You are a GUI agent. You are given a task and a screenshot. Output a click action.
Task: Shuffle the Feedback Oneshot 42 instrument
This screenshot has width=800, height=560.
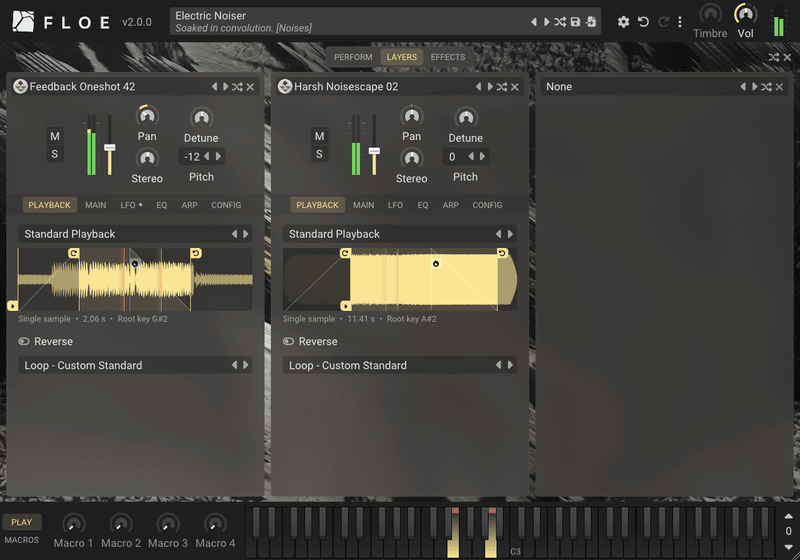pos(237,87)
